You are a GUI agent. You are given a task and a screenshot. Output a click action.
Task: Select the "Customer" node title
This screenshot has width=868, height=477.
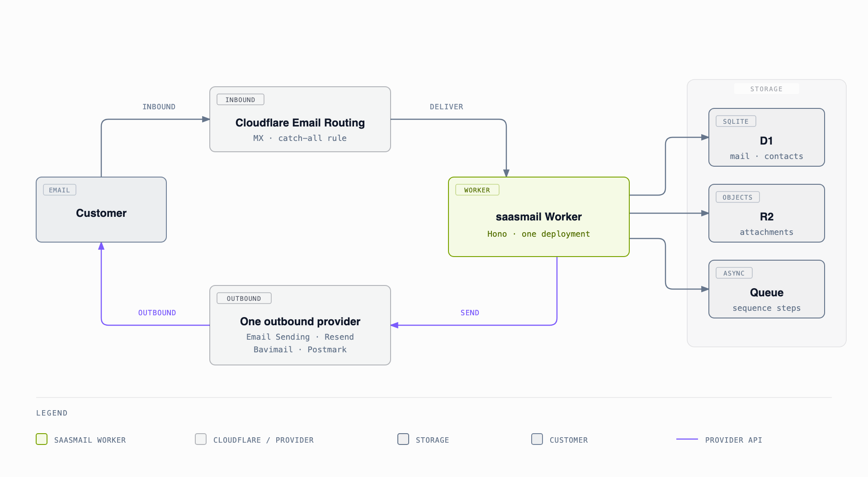(x=101, y=213)
